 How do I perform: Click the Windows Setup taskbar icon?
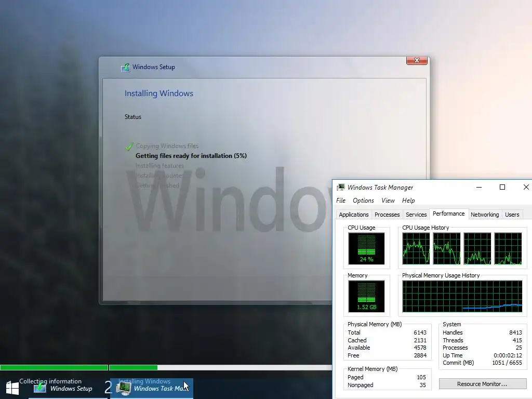[x=40, y=387]
